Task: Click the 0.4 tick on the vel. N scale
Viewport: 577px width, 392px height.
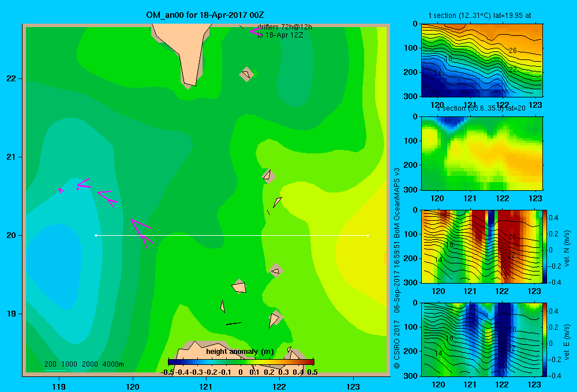Action: click(553, 218)
